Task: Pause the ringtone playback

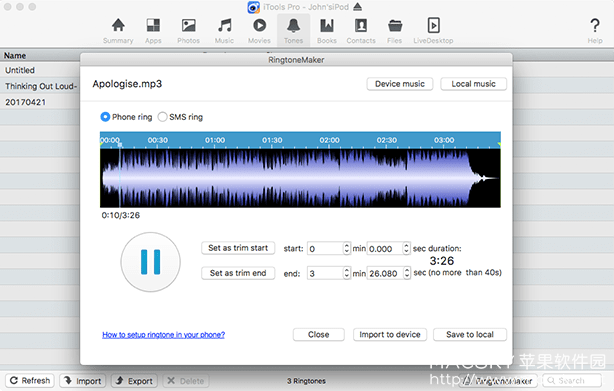Action: tap(151, 262)
